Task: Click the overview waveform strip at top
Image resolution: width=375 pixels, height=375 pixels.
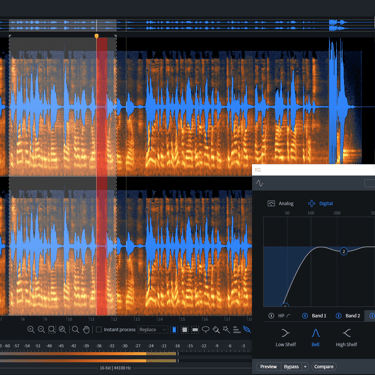Action: click(x=187, y=25)
